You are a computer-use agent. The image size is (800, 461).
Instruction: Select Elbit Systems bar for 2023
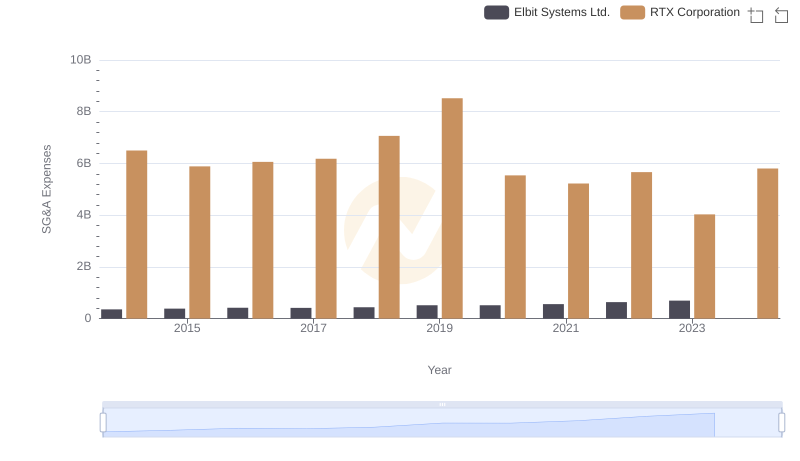(x=680, y=310)
